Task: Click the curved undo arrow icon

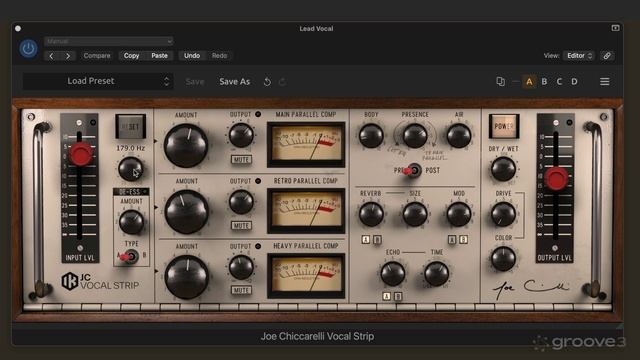Action: point(267,82)
